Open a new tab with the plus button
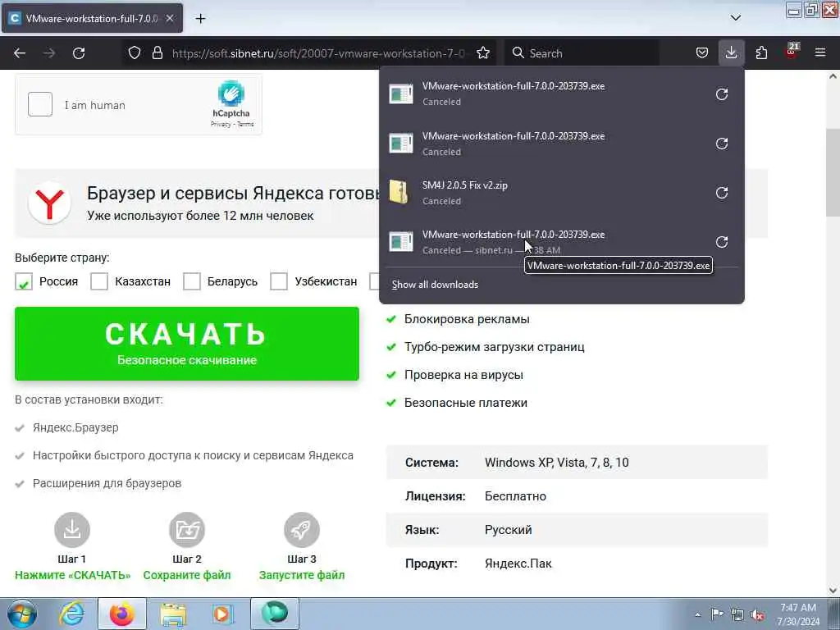Viewport: 840px width, 630px height. click(200, 18)
